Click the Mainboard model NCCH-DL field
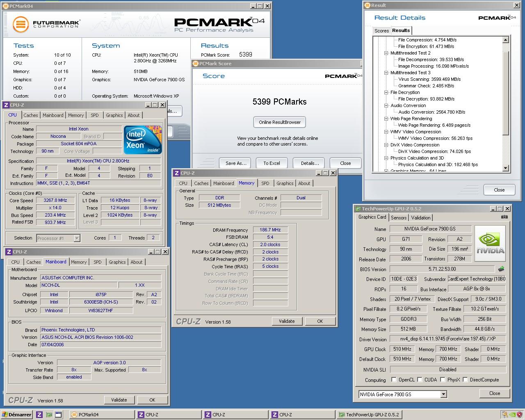525x420 pixels. click(78, 285)
